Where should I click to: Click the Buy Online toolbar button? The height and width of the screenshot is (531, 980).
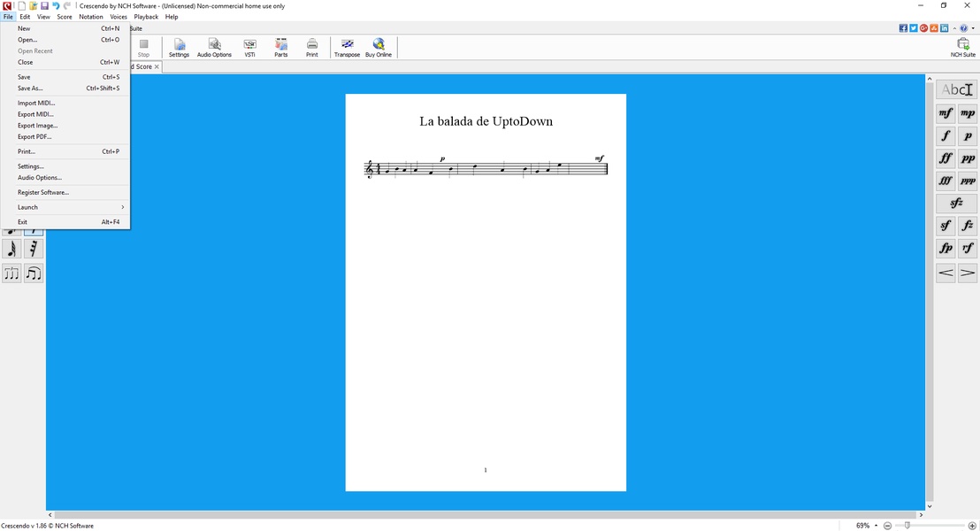[x=379, y=48]
